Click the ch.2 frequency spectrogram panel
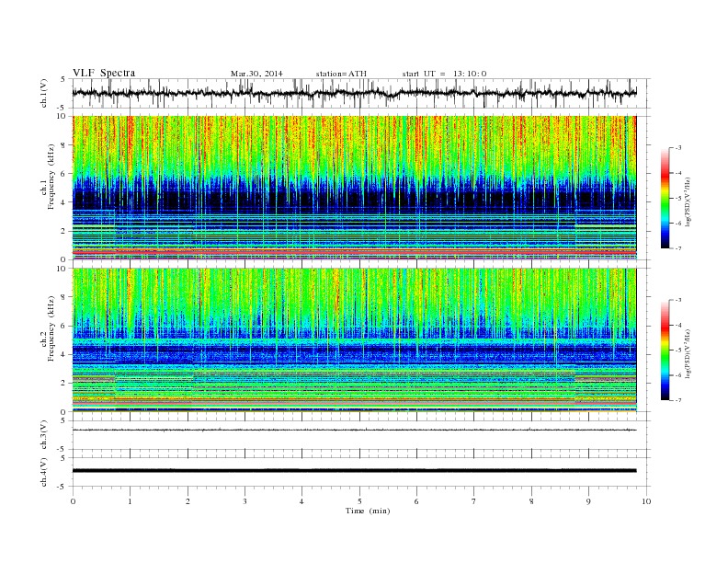This screenshot has height=563, width=728. [354, 340]
